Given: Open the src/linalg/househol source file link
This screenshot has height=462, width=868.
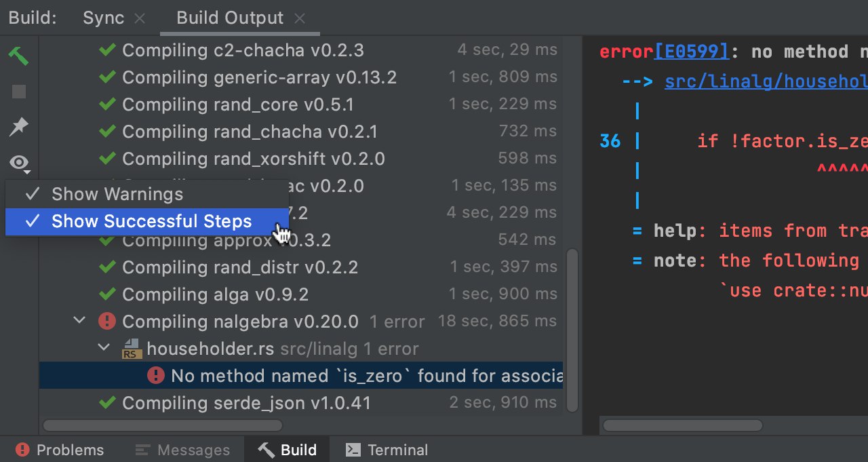Looking at the screenshot, I should 766,81.
